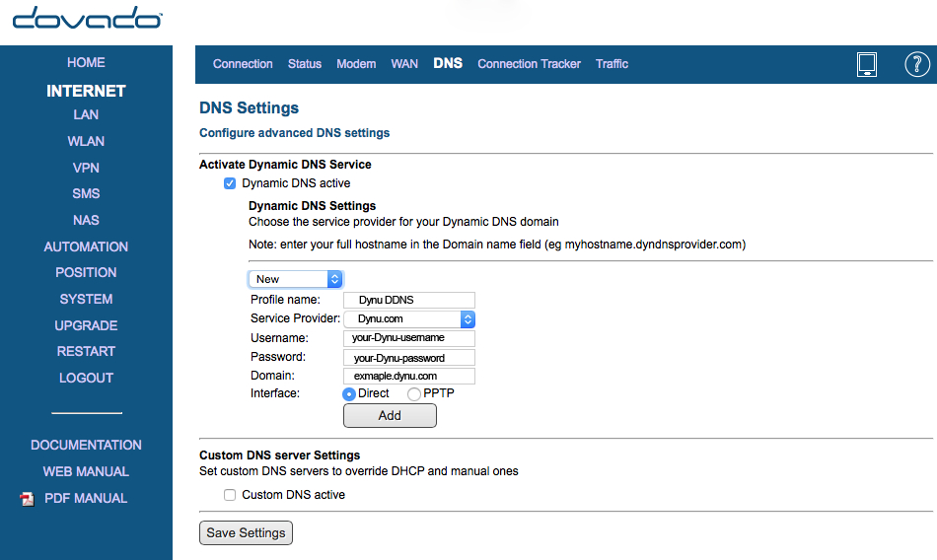
Task: Open the mobile device view icon
Action: 867,64
